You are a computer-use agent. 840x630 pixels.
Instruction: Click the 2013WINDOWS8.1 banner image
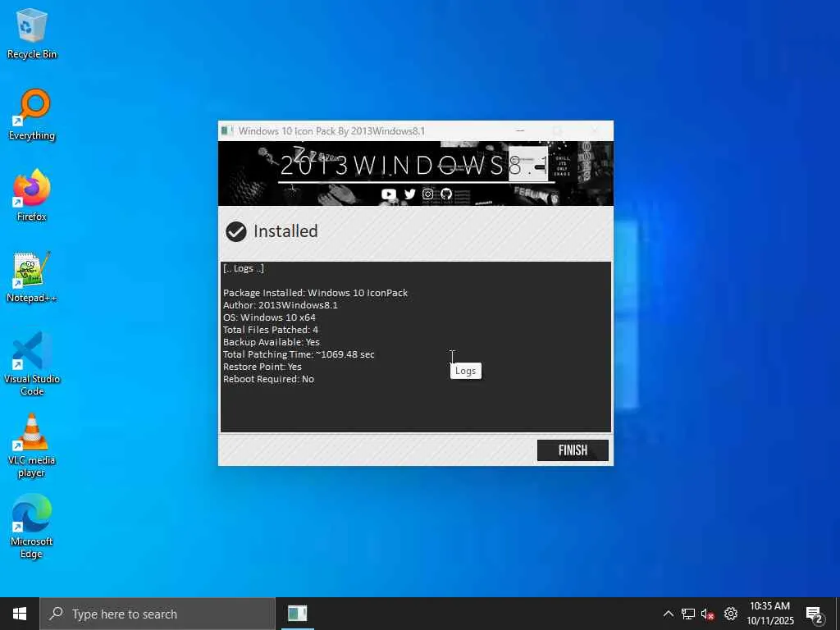click(x=415, y=174)
